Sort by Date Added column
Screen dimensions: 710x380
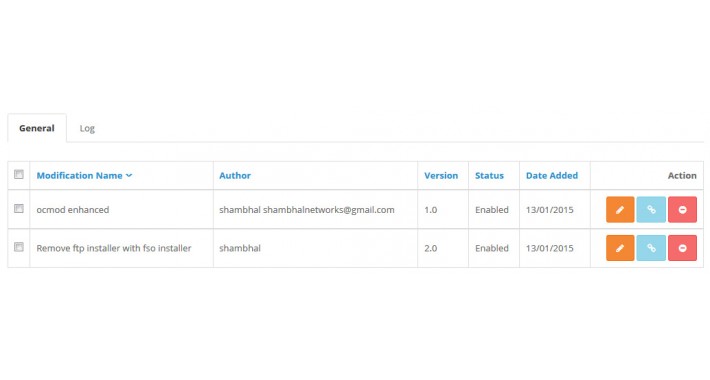coord(552,176)
